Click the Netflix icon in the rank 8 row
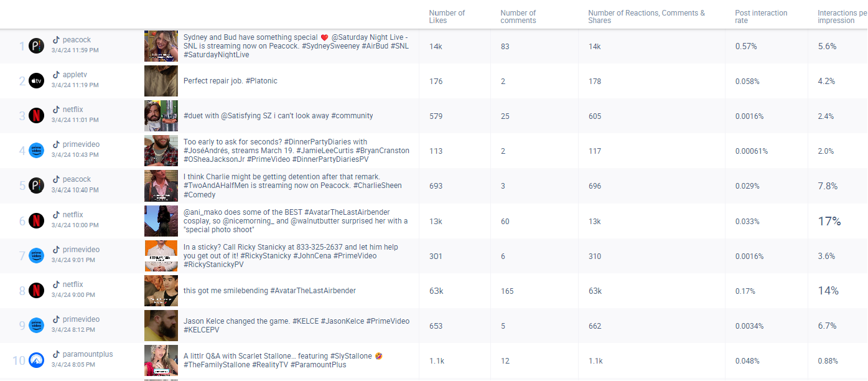 point(36,290)
